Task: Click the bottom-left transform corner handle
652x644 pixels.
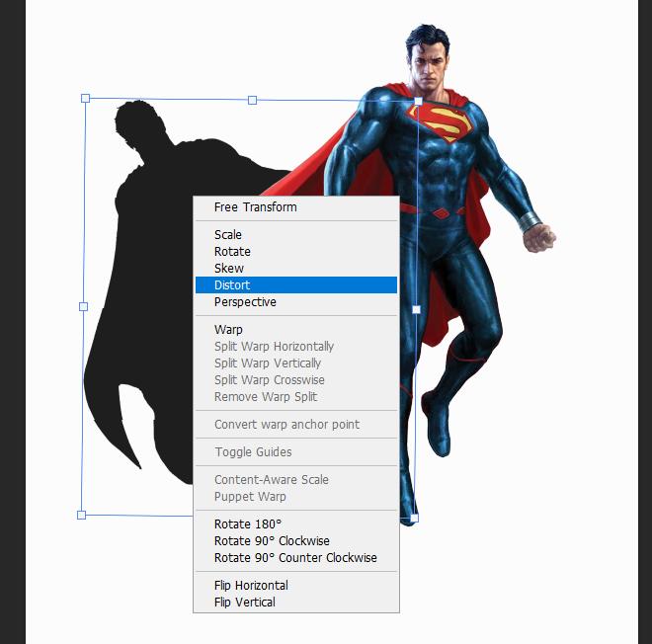Action: (x=81, y=516)
